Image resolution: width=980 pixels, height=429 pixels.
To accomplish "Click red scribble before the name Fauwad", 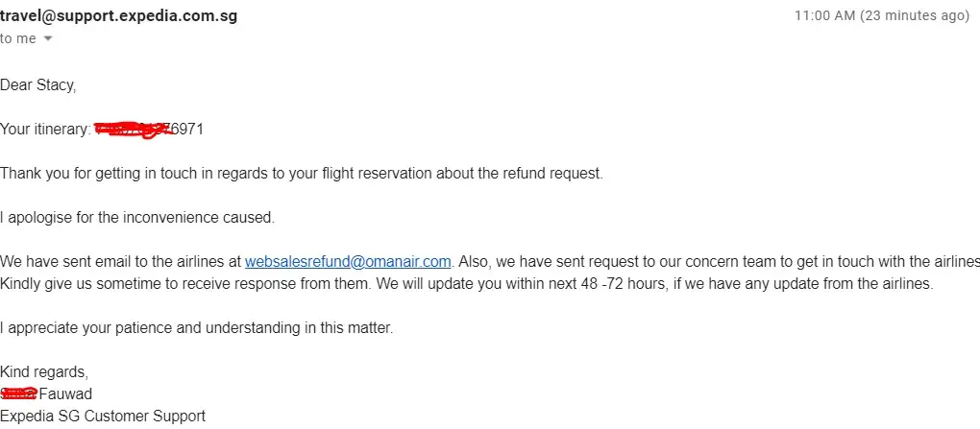I will coord(19,393).
